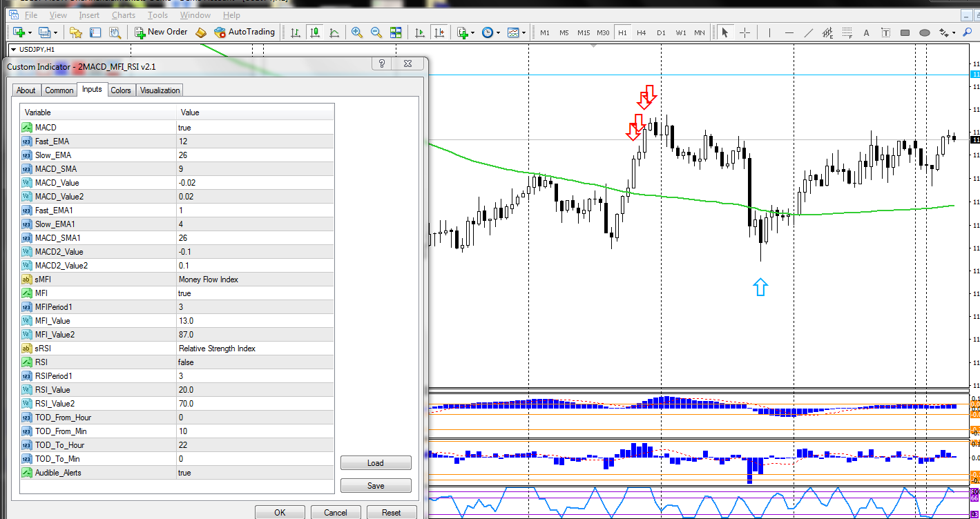The height and width of the screenshot is (519, 980).
Task: Click the MFI_Value2 field showing 87.0
Action: click(256, 335)
